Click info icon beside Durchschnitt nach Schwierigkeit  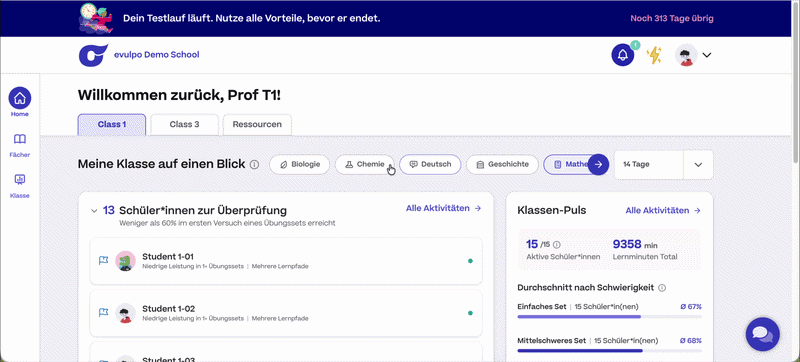(x=662, y=288)
